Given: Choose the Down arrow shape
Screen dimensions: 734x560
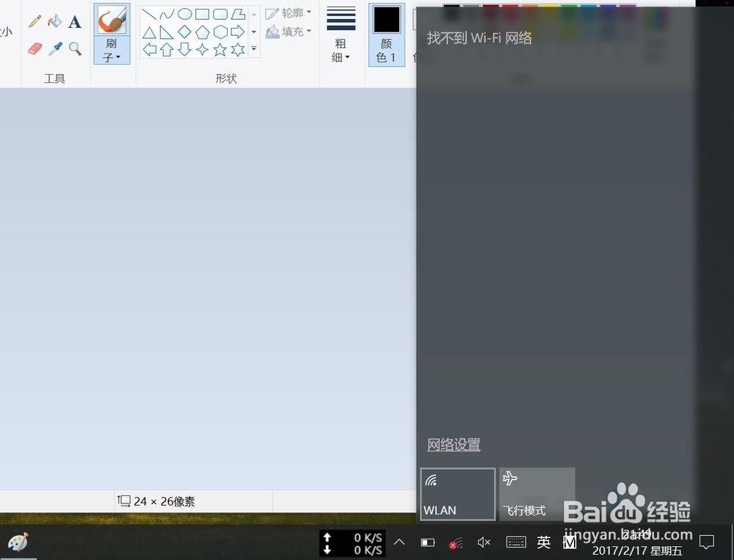Looking at the screenshot, I should point(184,49).
